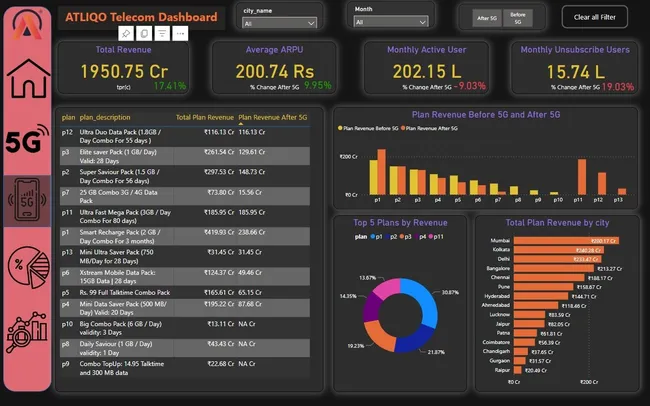The height and width of the screenshot is (406, 650).
Task: Click the p12 orange bar in revenue chart
Action: [x=602, y=184]
